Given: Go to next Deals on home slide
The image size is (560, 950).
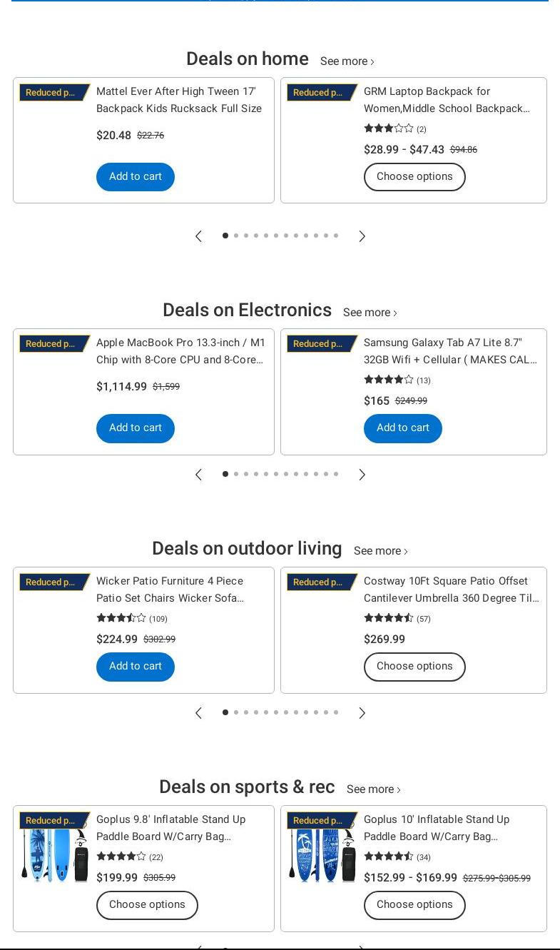Looking at the screenshot, I should point(362,236).
